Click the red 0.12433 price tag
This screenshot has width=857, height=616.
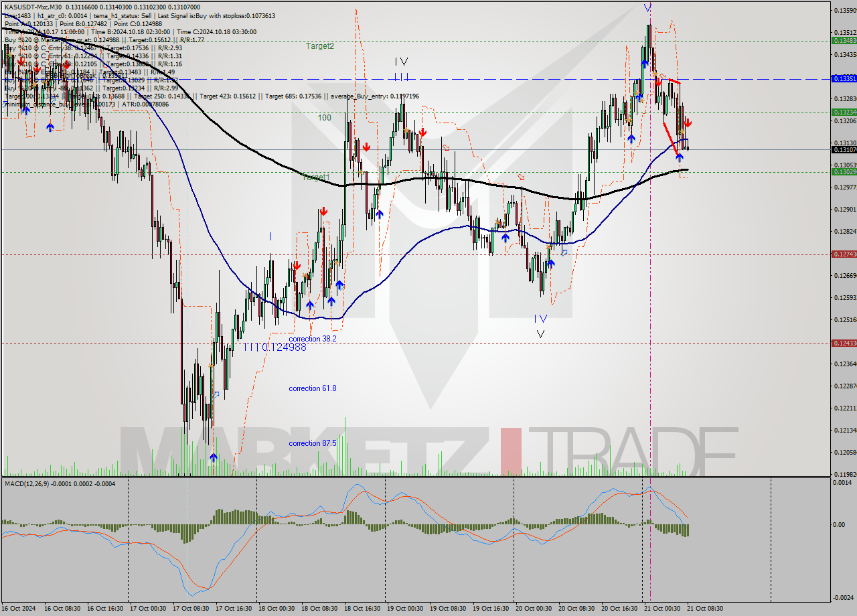(843, 343)
